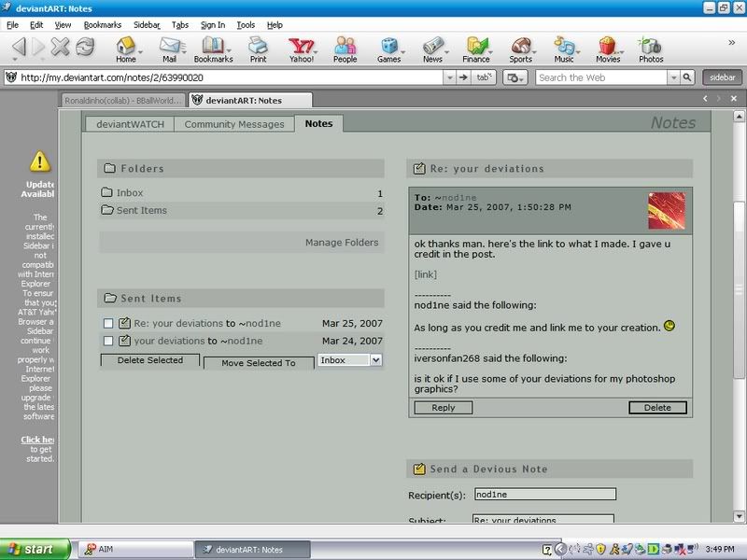
Task: Click the Forward navigation arrow
Action: tap(38, 47)
